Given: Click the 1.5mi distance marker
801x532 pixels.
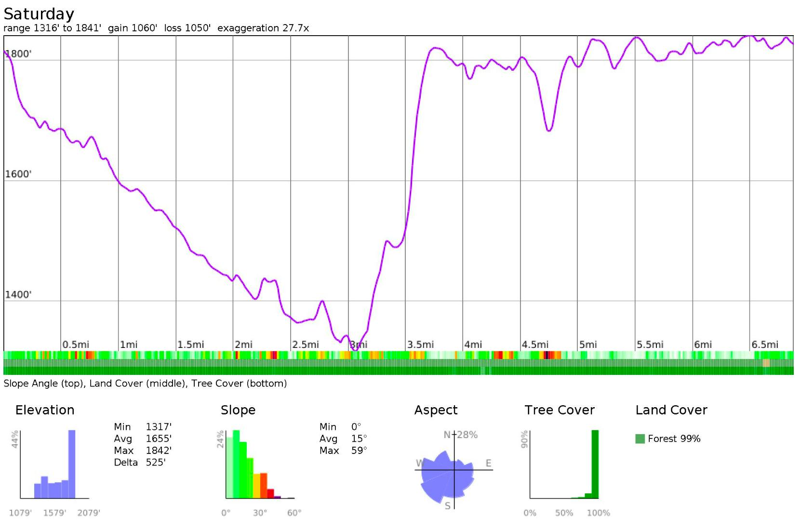Looking at the screenshot, I should tap(191, 345).
